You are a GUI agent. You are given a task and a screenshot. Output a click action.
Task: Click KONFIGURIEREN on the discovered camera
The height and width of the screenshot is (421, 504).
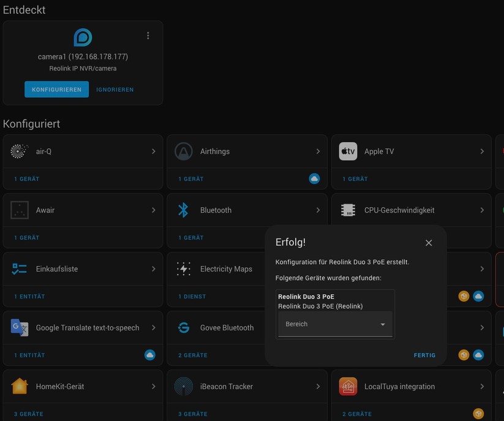pos(56,89)
